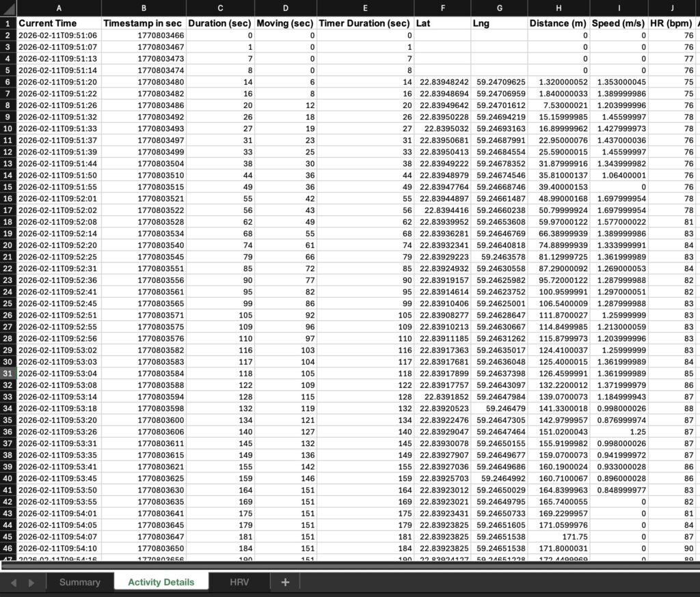
Task: Click the horizontal scrollbar below the grid
Action: click(x=350, y=566)
